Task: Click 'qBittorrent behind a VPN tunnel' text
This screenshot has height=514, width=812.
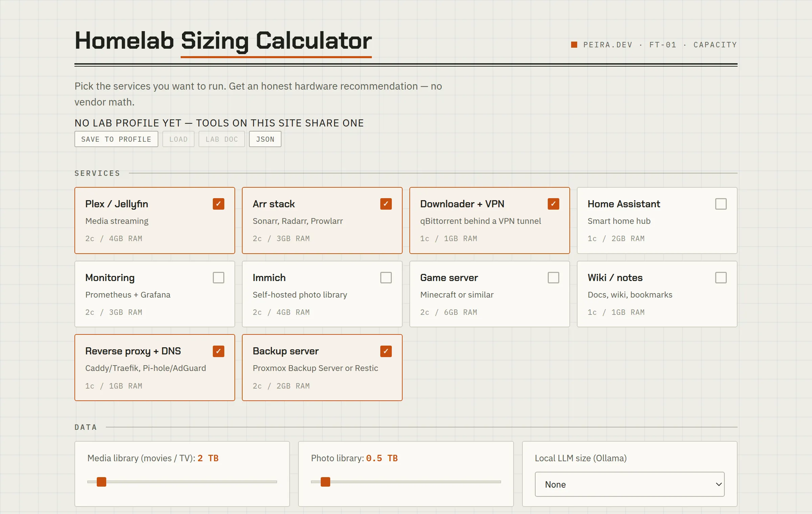Action: (x=480, y=221)
